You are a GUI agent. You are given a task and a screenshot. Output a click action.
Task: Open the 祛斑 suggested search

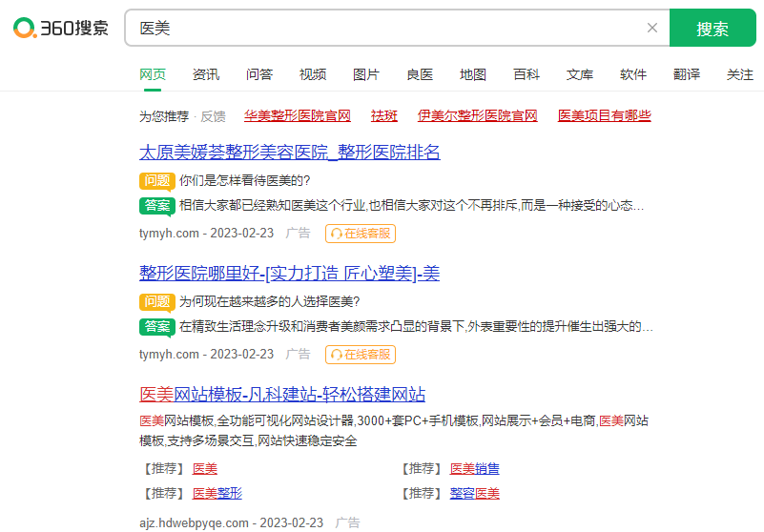tap(384, 116)
